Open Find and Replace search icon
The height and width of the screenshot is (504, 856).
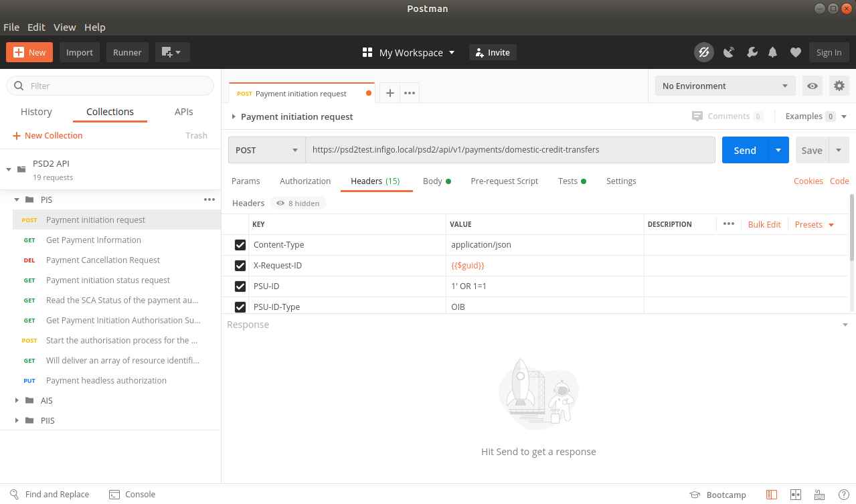[13, 495]
